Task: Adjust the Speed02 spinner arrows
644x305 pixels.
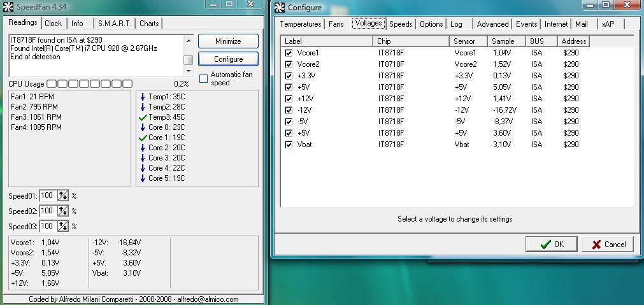Action: click(x=63, y=211)
